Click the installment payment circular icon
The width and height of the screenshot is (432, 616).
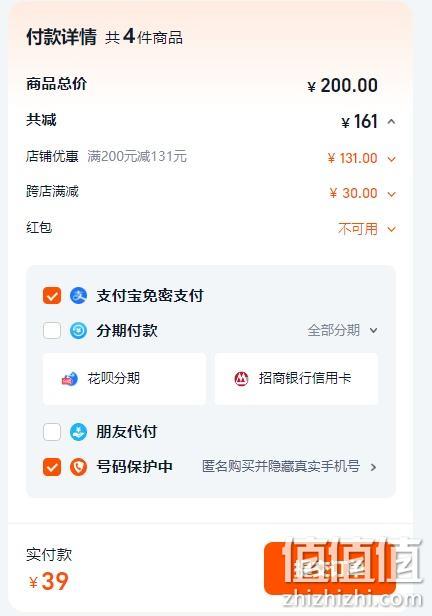[x=79, y=330]
